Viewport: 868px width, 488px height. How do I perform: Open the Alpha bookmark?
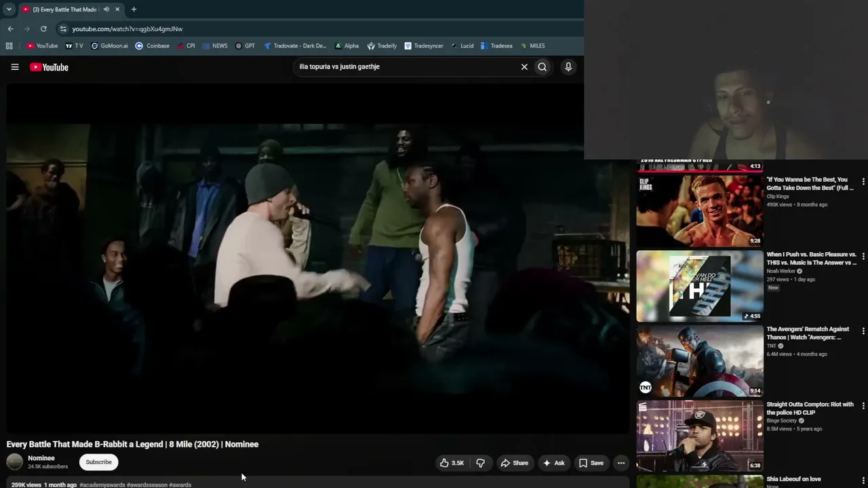[x=347, y=46]
